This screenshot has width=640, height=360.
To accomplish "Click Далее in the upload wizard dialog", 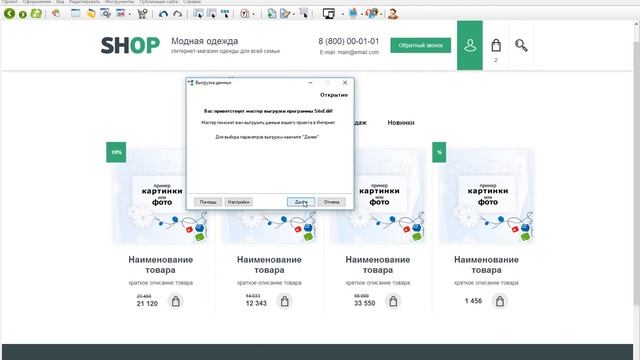I will (301, 202).
